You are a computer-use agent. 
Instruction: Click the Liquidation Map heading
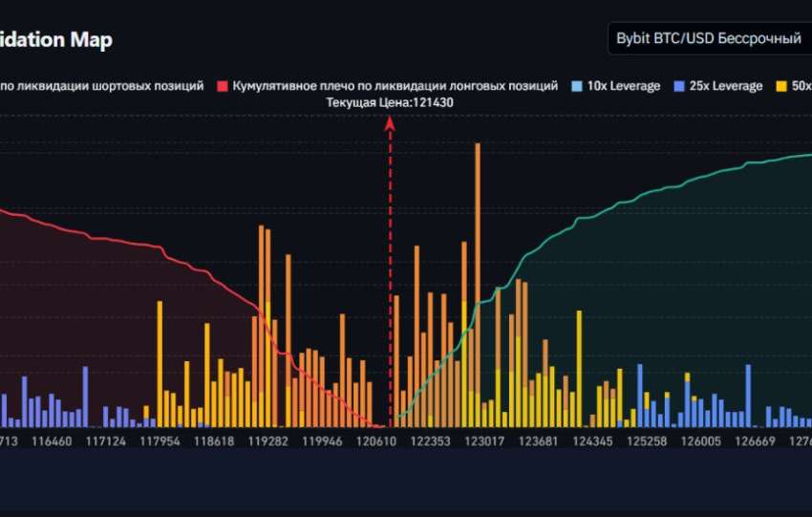[x=55, y=39]
